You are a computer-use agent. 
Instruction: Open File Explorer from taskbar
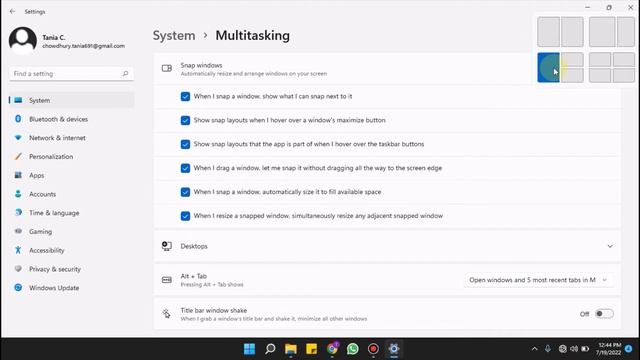(x=291, y=349)
